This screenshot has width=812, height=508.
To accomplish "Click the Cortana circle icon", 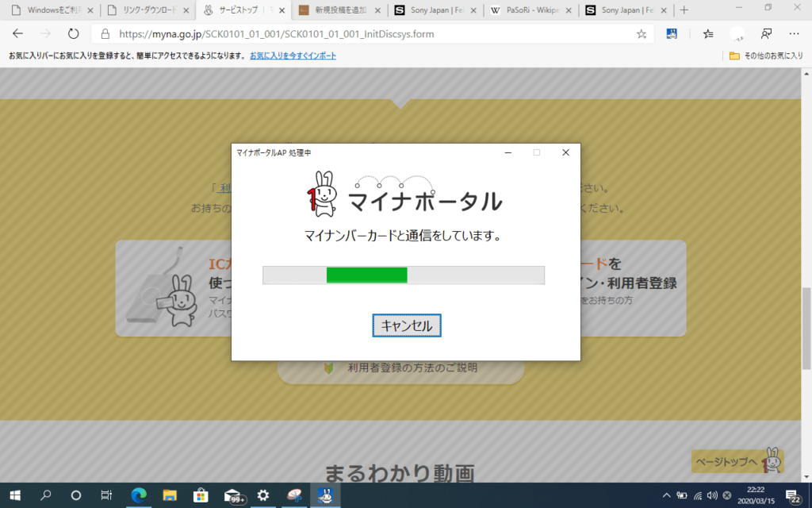I will (x=75, y=495).
